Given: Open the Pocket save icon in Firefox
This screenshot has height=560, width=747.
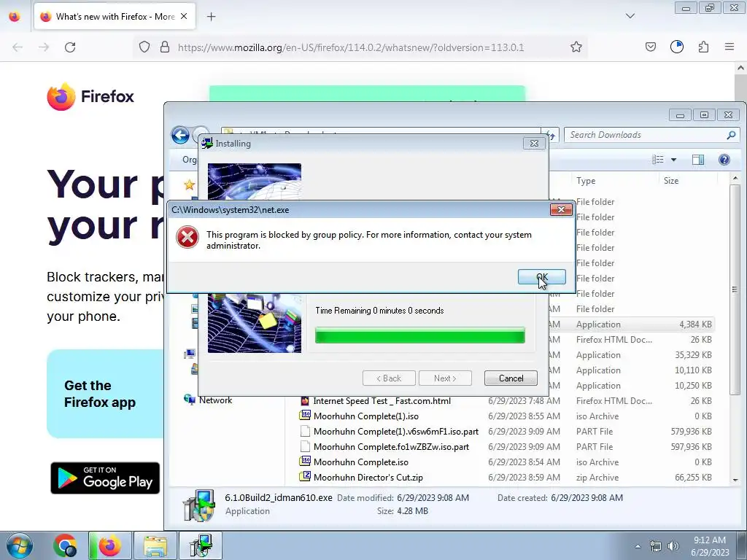Looking at the screenshot, I should tap(650, 47).
